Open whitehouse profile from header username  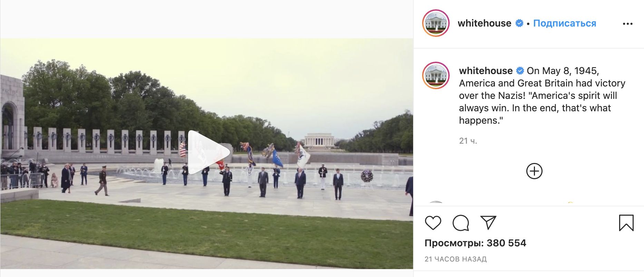(x=484, y=23)
